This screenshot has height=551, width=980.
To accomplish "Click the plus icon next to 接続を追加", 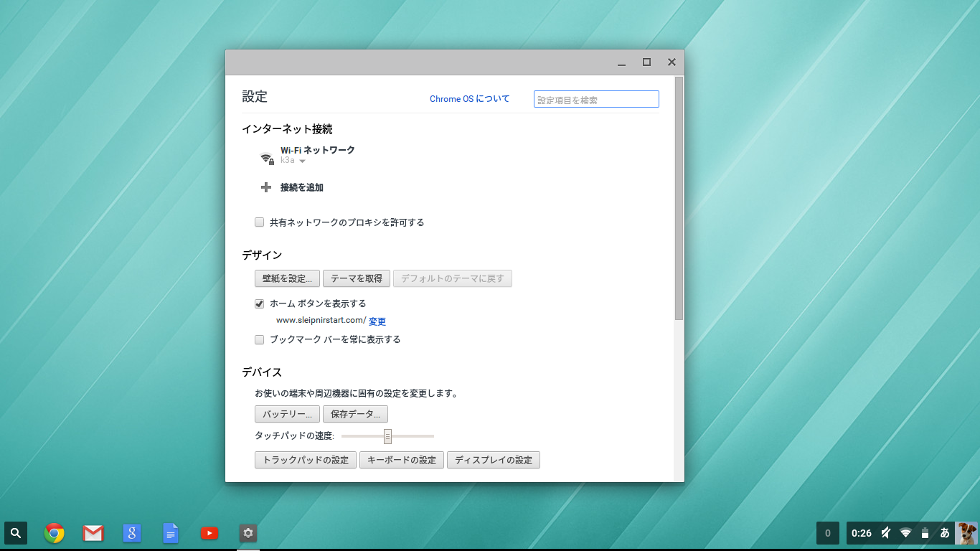I will point(266,187).
